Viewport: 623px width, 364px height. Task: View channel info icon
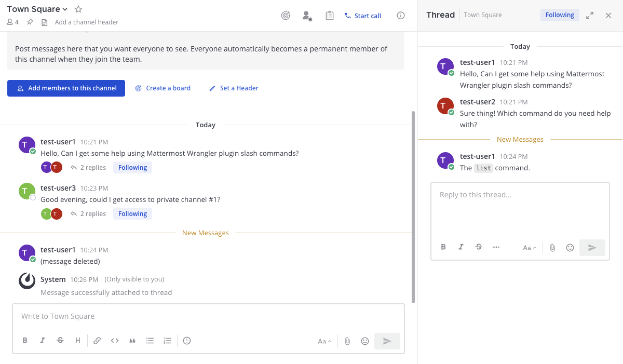[401, 16]
